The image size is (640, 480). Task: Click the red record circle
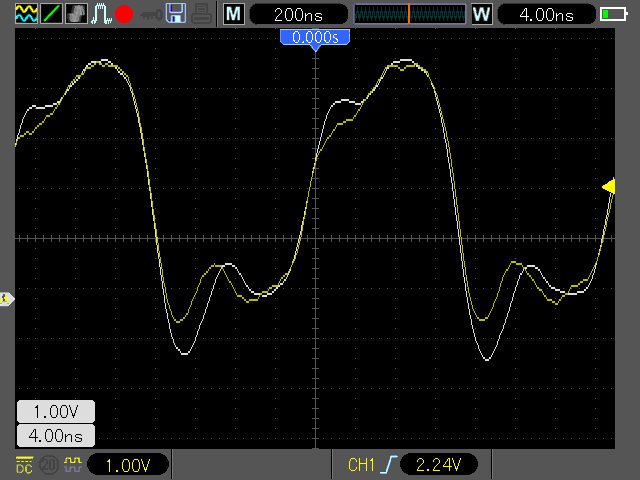click(x=124, y=14)
